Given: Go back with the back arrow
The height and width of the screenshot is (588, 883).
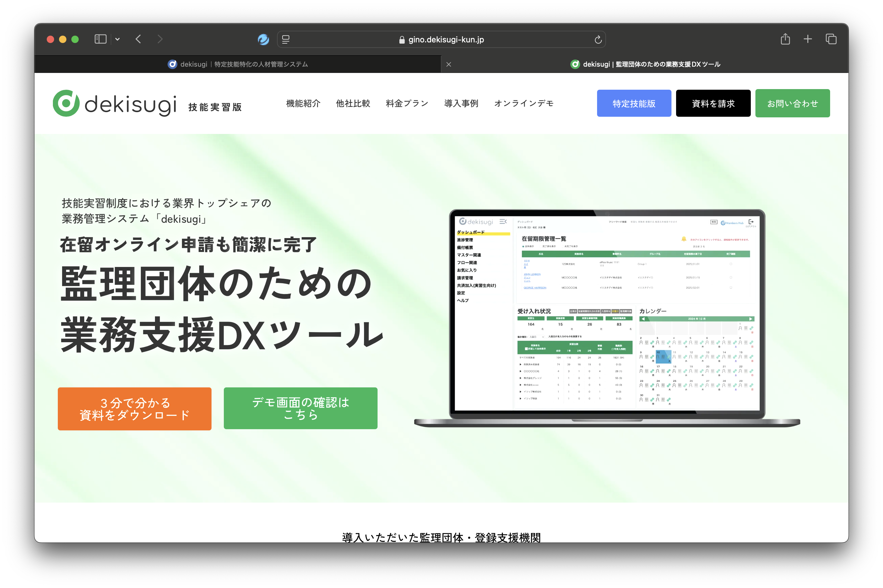Looking at the screenshot, I should 138,39.
